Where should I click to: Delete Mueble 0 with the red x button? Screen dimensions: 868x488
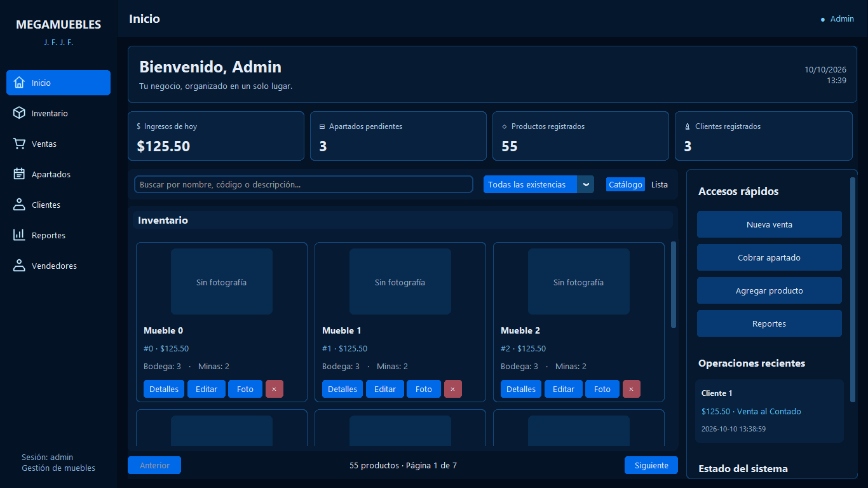(x=275, y=389)
